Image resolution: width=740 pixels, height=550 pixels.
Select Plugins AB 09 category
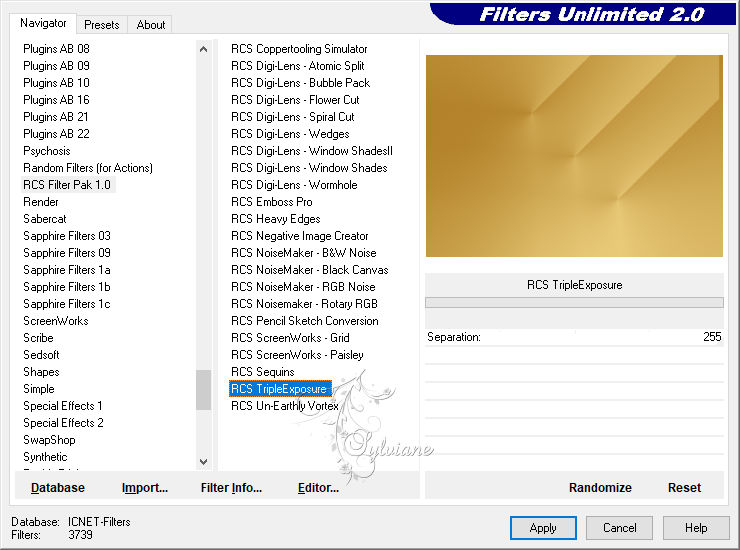(56, 66)
